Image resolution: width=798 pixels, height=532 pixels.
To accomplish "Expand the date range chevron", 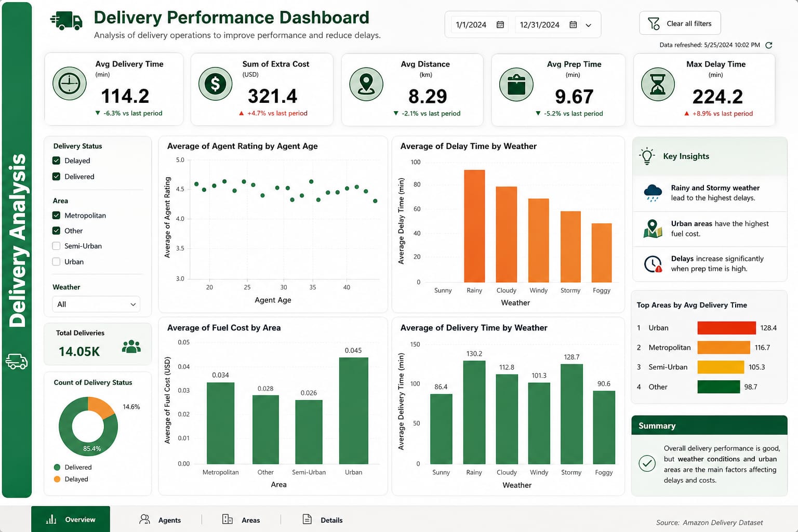I will click(x=588, y=25).
